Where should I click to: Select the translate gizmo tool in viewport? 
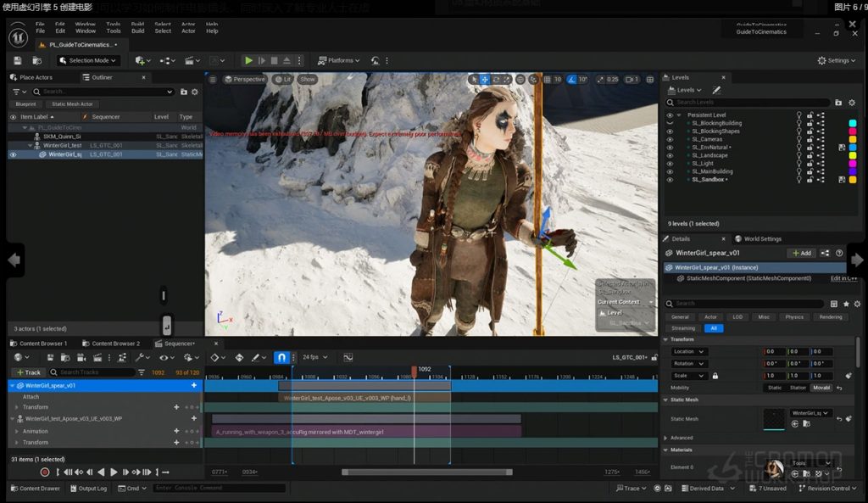click(x=484, y=79)
